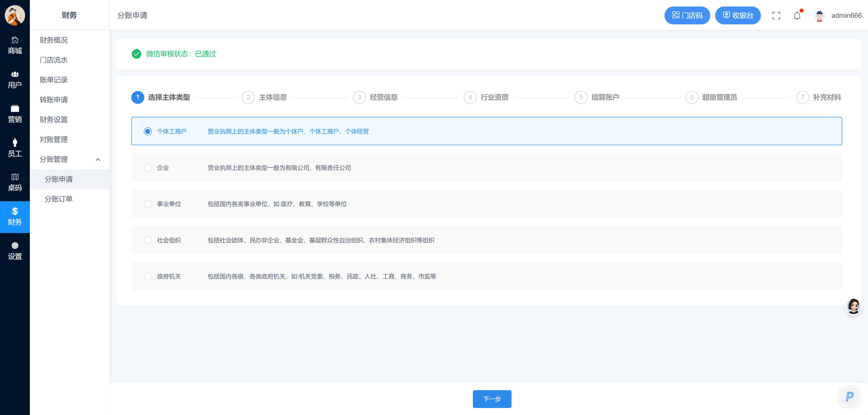The image size is (868, 415).
Task: Collapse the 分账管理 submenu chevron
Action: [x=98, y=160]
